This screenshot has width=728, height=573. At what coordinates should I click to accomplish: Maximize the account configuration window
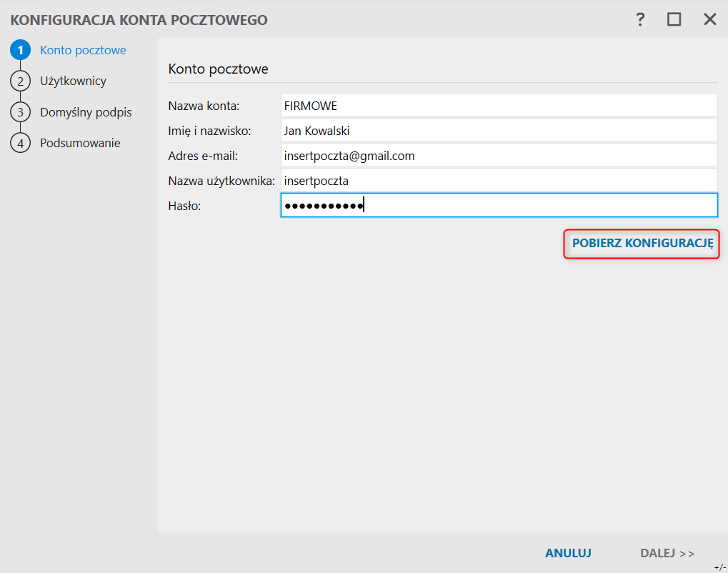point(674,19)
